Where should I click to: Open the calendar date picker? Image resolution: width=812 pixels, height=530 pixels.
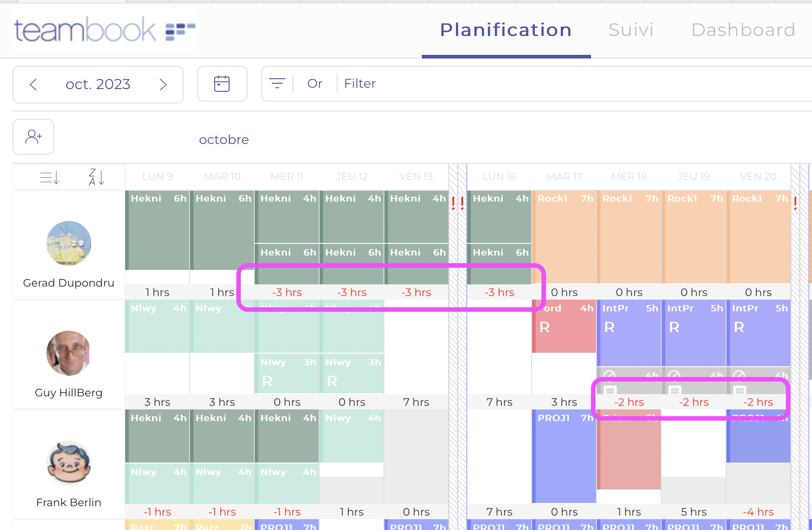point(222,84)
